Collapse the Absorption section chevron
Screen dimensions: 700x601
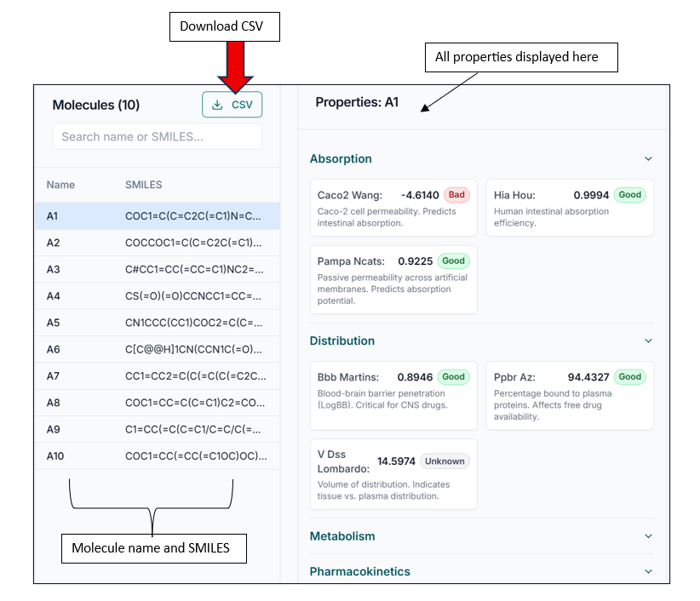pos(648,159)
